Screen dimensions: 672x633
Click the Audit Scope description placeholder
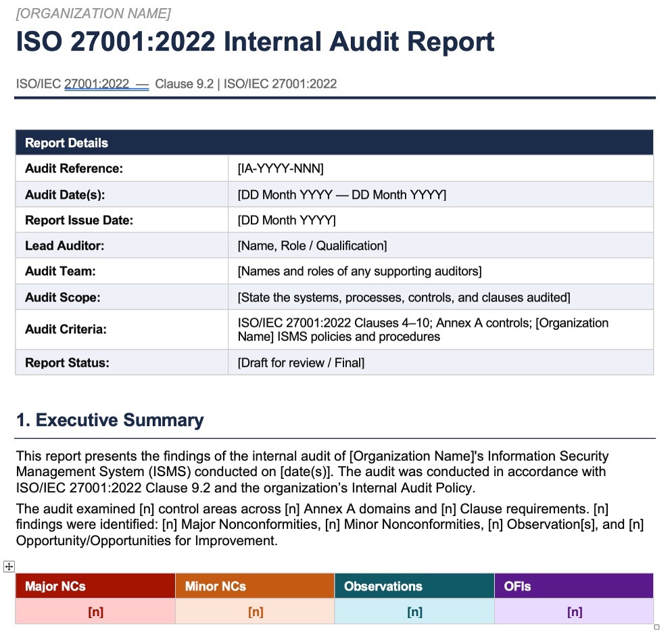click(404, 298)
